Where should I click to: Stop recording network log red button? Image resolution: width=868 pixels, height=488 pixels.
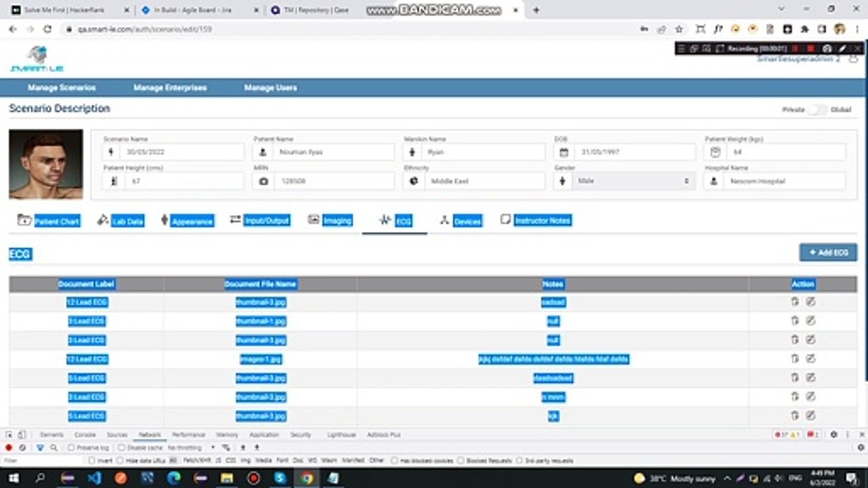9,448
